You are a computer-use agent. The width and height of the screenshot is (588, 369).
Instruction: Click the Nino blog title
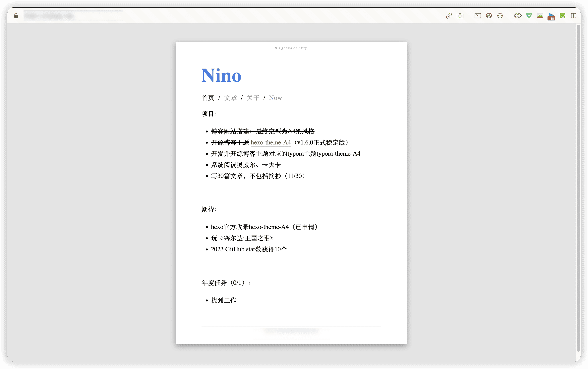pos(221,75)
